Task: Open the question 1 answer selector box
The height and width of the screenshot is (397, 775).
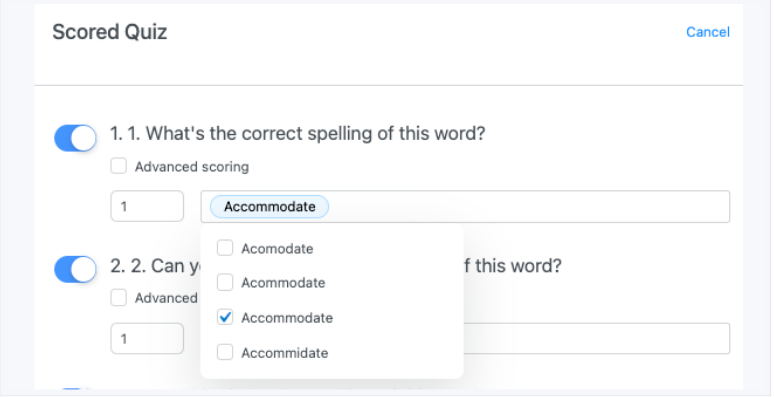Action: 465,207
